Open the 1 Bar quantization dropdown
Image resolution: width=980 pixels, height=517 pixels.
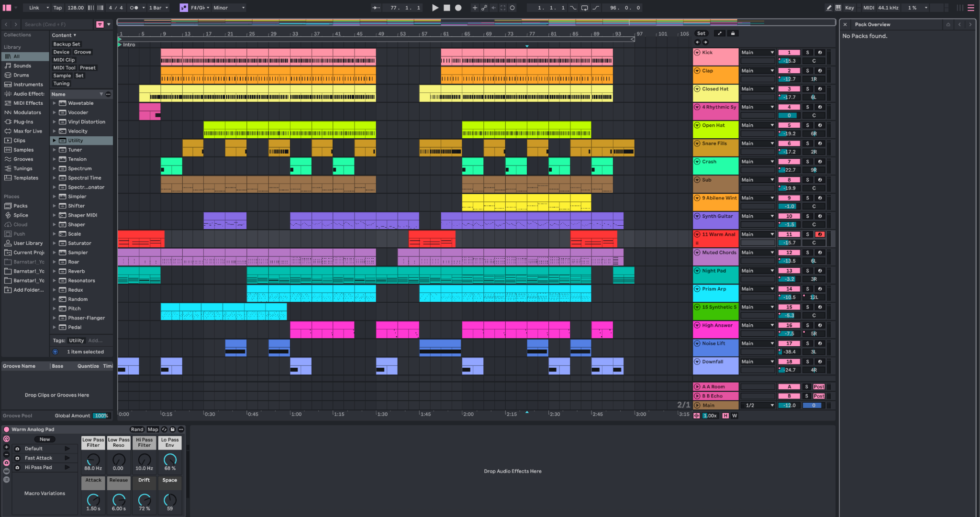158,8
